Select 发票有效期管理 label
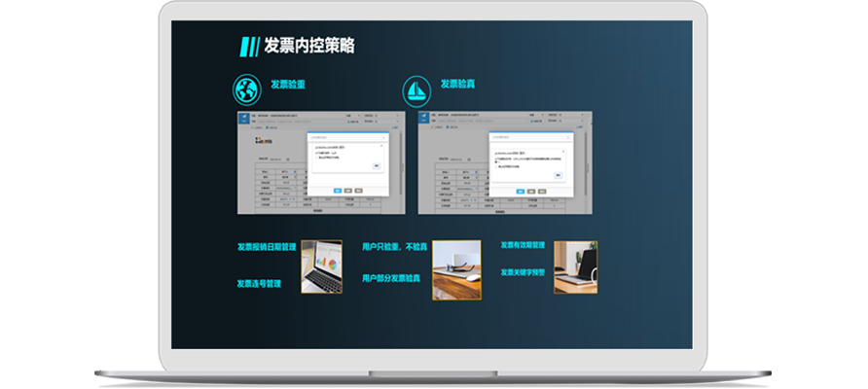The height and width of the screenshot is (389, 868). tap(523, 245)
